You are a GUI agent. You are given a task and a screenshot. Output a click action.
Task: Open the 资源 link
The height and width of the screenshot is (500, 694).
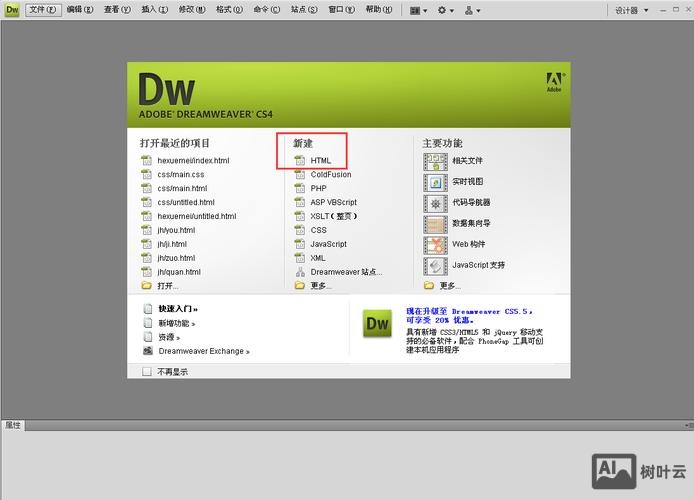point(169,338)
